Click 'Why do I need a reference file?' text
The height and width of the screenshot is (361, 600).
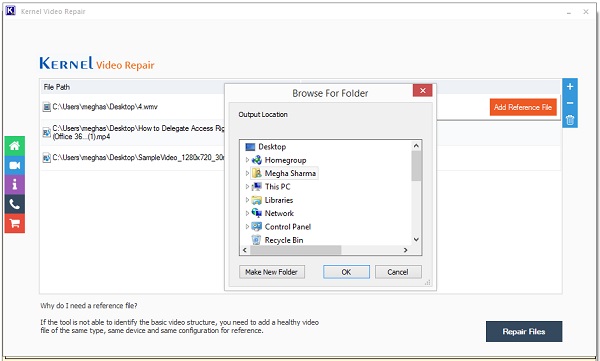[x=89, y=305]
